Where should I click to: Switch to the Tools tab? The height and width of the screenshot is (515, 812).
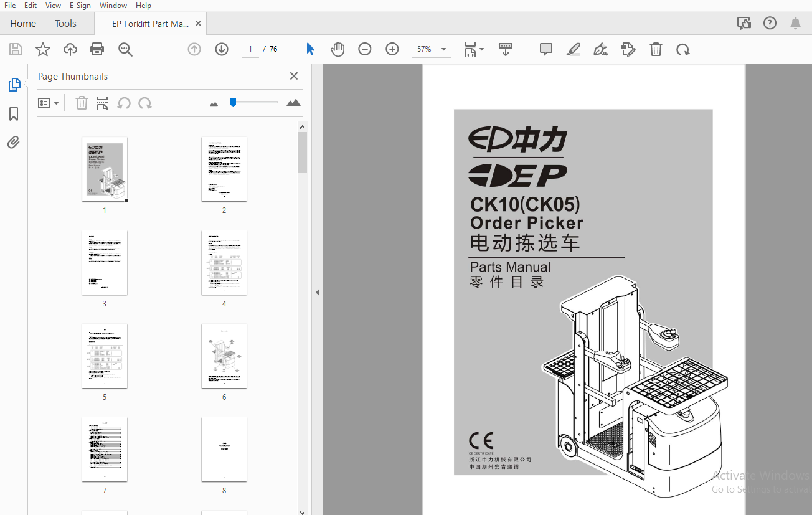point(65,24)
